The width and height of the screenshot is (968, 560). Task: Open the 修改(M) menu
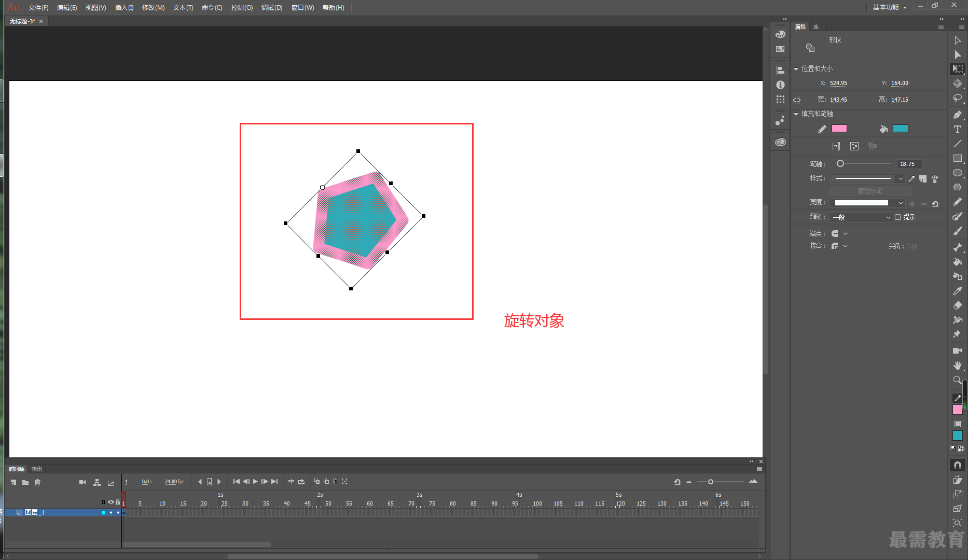(x=153, y=7)
